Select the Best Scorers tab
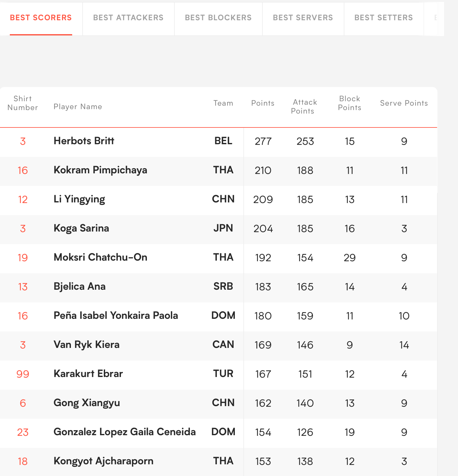Screen dimensions: 458x476 click(x=41, y=18)
